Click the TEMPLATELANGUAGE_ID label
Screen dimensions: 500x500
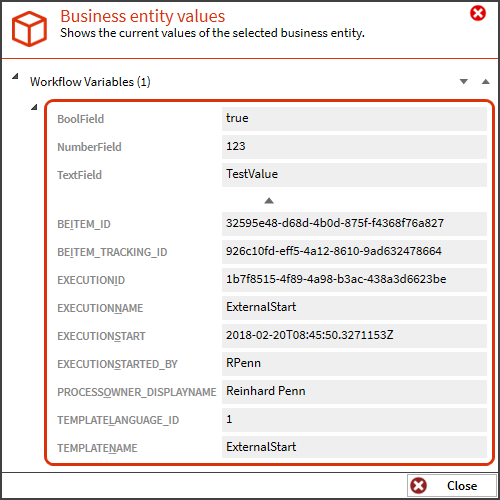tap(118, 420)
